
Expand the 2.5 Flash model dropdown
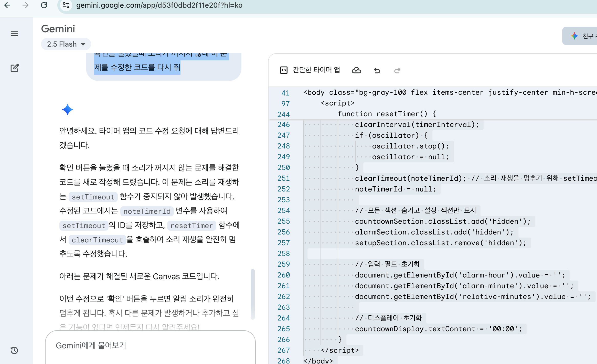point(66,44)
